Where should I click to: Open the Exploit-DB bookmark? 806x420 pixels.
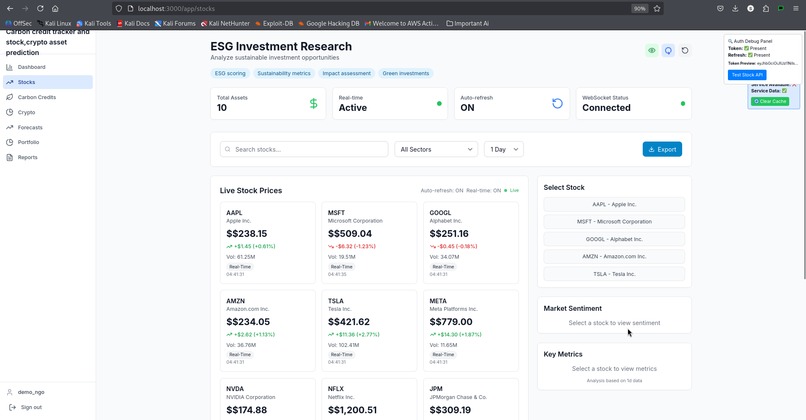point(274,24)
